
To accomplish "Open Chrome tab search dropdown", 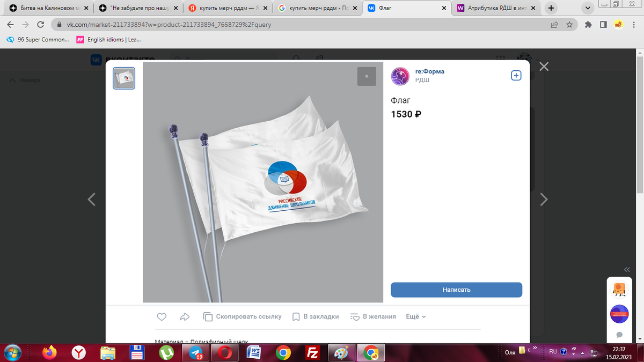I will point(588,9).
